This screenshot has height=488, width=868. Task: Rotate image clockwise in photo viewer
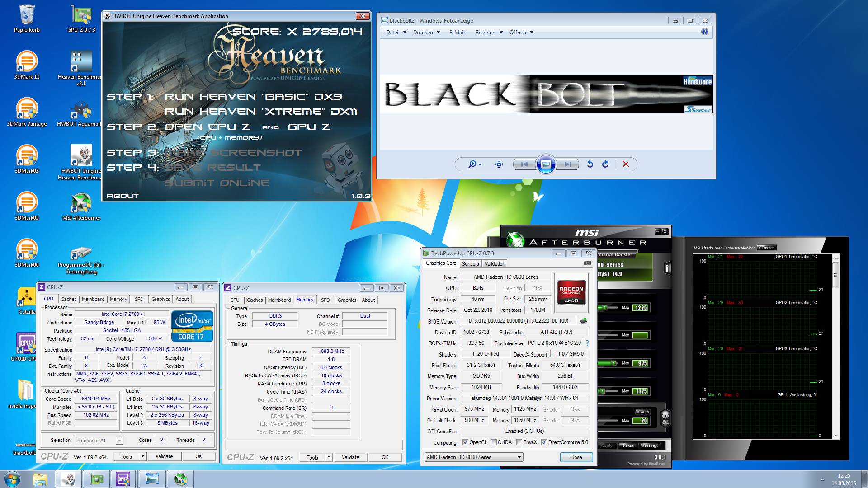click(605, 164)
